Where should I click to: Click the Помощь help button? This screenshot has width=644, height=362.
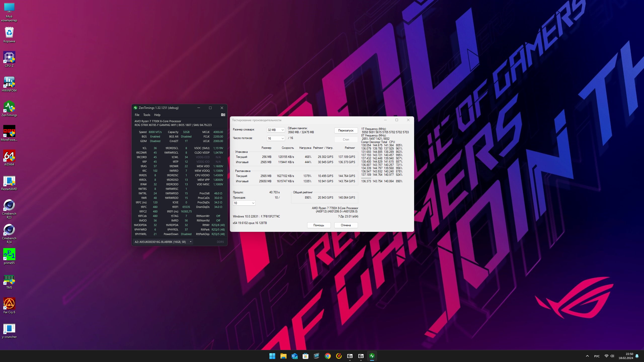tap(318, 225)
